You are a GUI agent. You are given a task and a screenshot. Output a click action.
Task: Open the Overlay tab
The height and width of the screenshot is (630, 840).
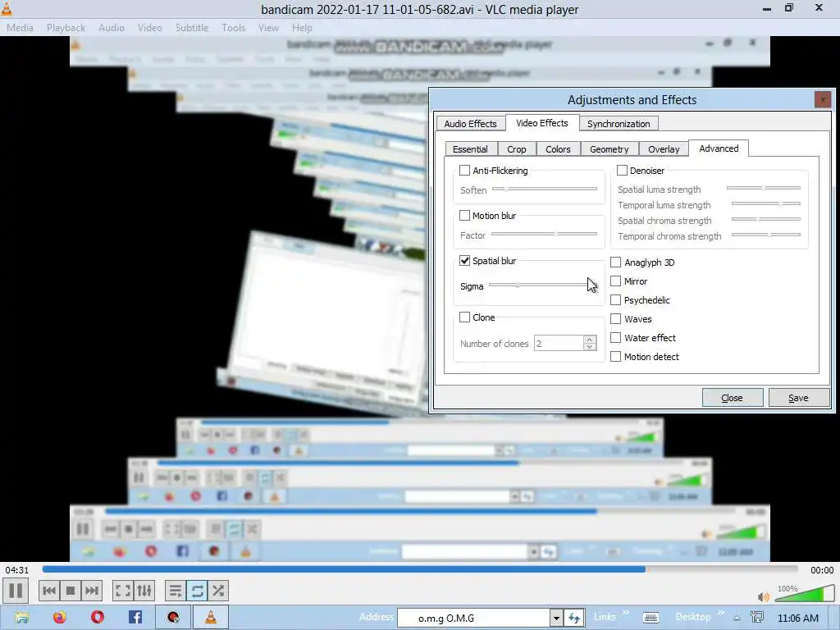point(663,149)
